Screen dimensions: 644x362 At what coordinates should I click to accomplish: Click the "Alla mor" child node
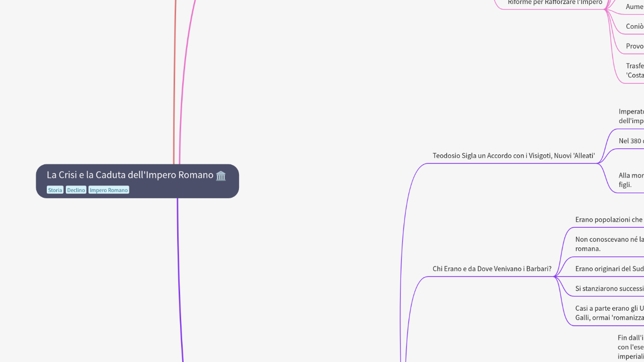click(631, 180)
